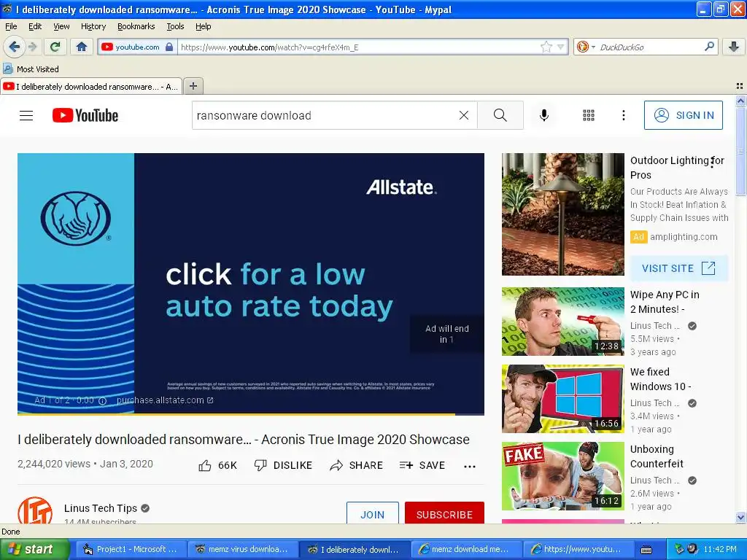Open the Downloads arrow icon
The image size is (747, 560).
(x=734, y=47)
